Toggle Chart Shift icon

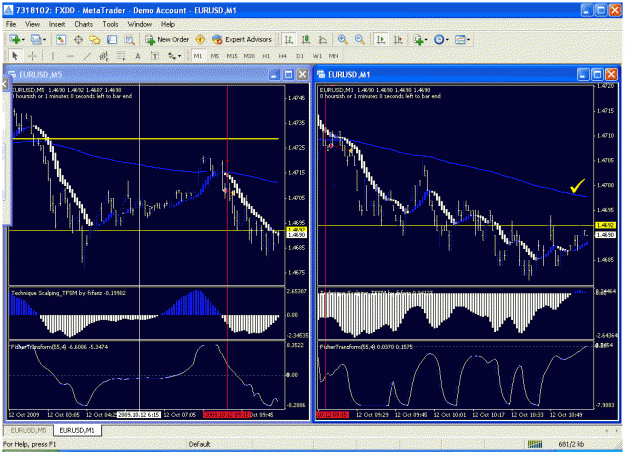(398, 39)
